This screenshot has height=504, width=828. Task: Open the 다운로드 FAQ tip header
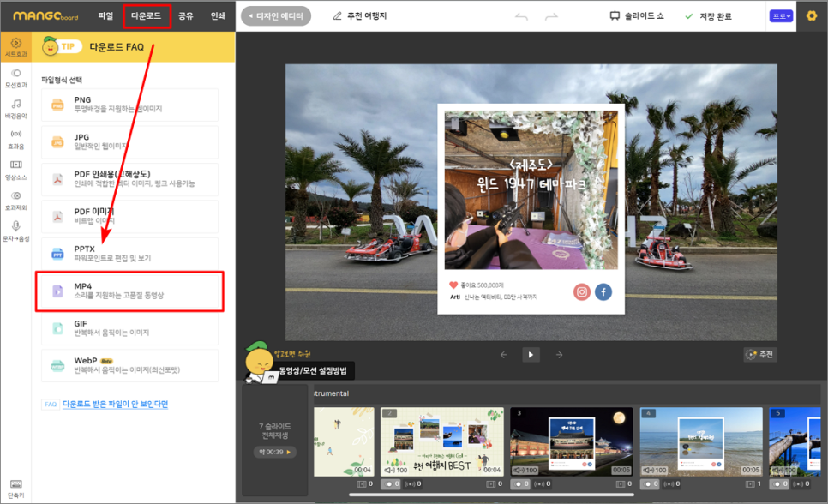[x=134, y=47]
